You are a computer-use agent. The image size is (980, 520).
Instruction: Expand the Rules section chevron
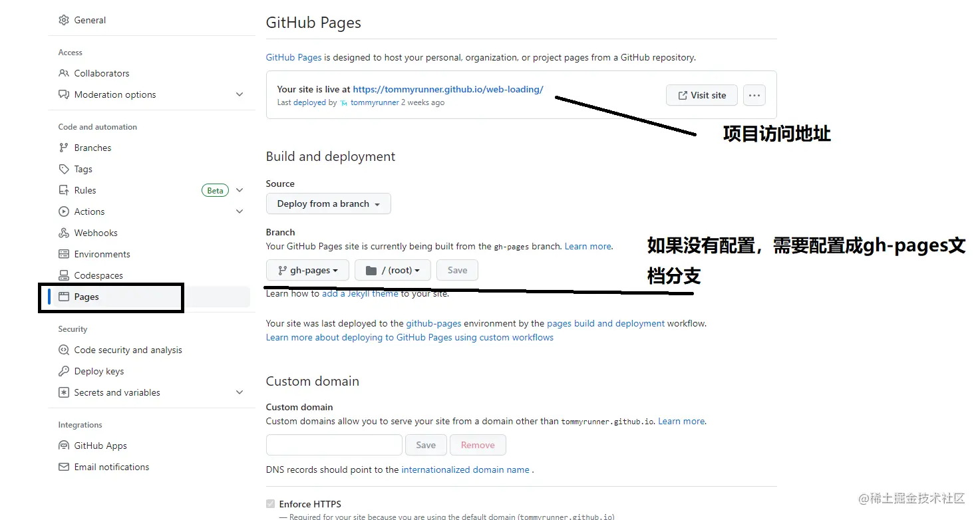point(240,190)
